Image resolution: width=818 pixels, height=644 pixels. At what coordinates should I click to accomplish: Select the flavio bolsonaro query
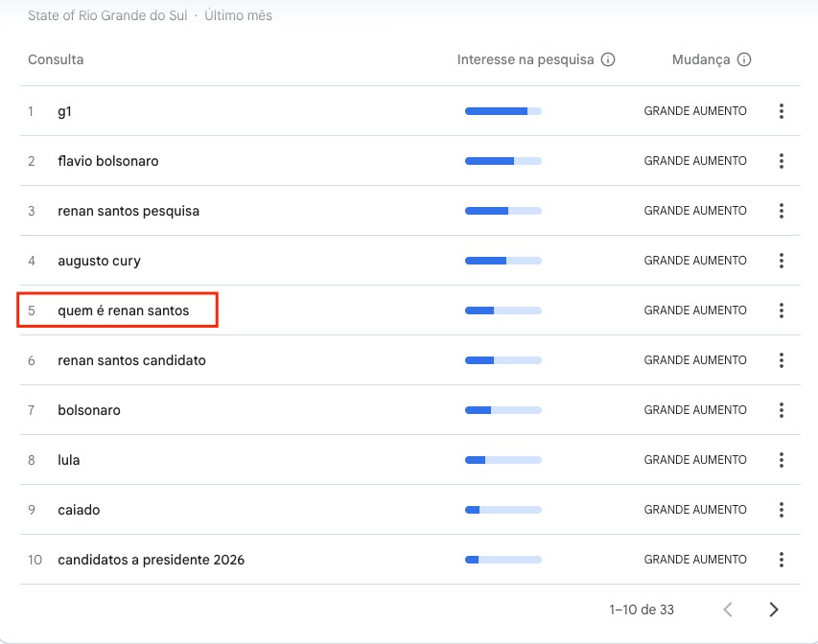(108, 161)
